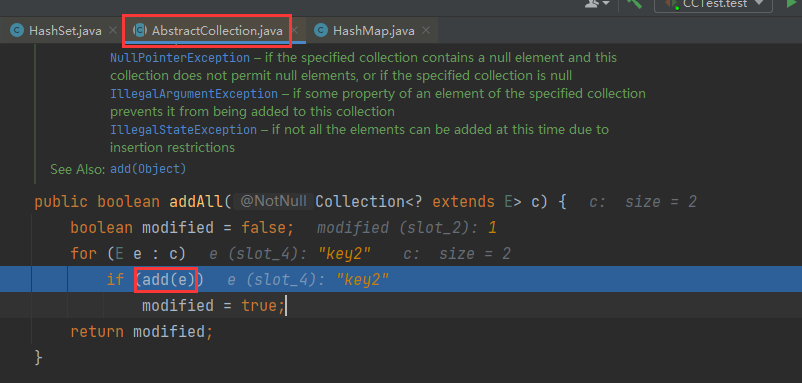
Task: Close the HashSet.java tab
Action: pos(113,30)
